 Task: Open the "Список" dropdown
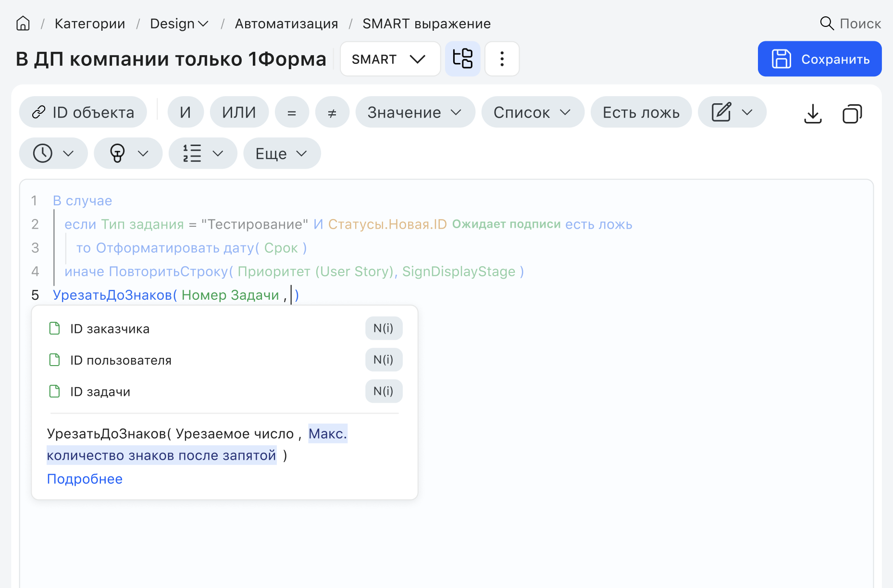click(x=532, y=112)
